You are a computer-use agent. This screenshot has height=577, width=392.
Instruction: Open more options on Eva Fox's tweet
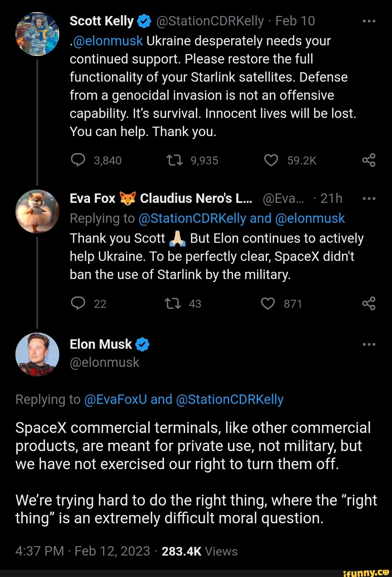click(x=369, y=199)
